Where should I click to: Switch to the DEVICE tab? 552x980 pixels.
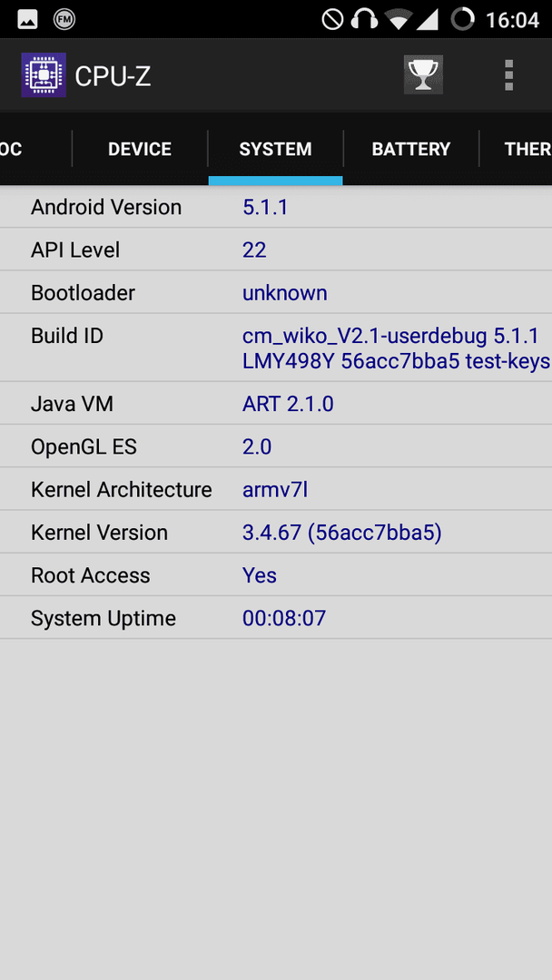click(x=140, y=149)
